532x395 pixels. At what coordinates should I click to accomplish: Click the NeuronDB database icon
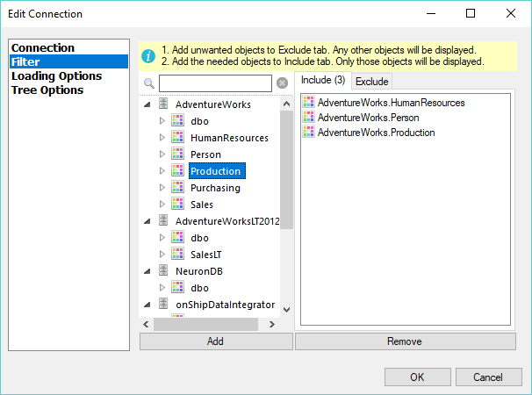point(163,270)
